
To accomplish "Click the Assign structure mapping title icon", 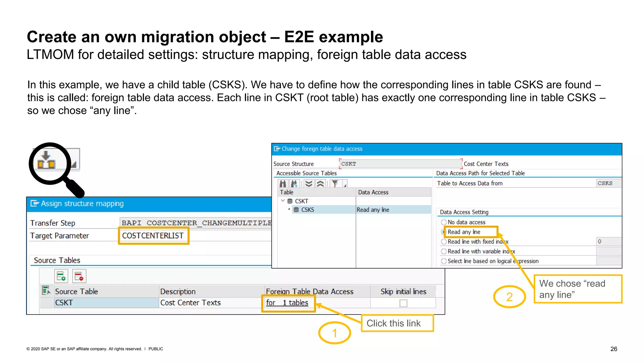I will pyautogui.click(x=35, y=204).
